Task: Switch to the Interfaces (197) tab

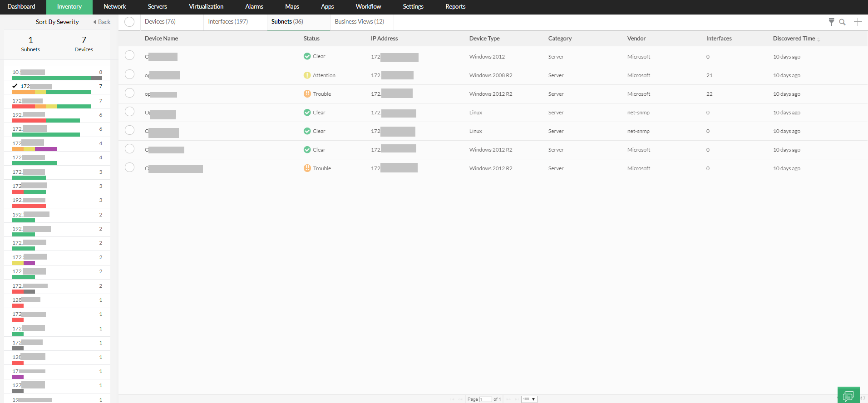Action: [235, 22]
